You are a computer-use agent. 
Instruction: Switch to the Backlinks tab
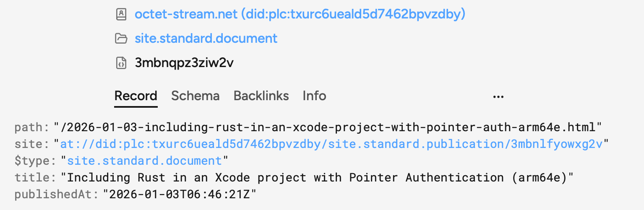(x=261, y=96)
